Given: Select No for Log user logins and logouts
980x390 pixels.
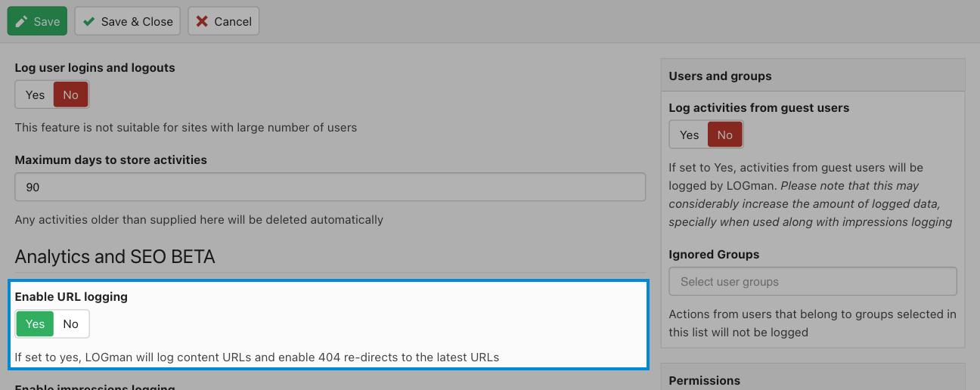Looking at the screenshot, I should tap(71, 94).
